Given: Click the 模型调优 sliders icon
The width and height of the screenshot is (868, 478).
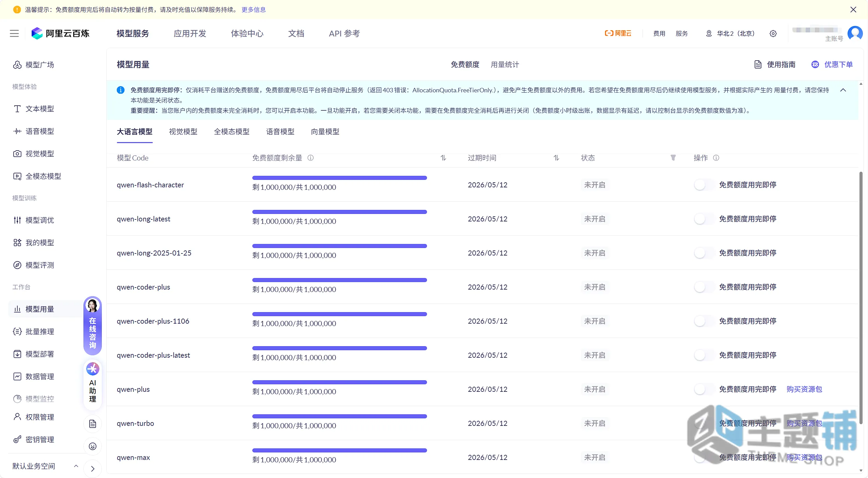Looking at the screenshot, I should click(x=17, y=220).
